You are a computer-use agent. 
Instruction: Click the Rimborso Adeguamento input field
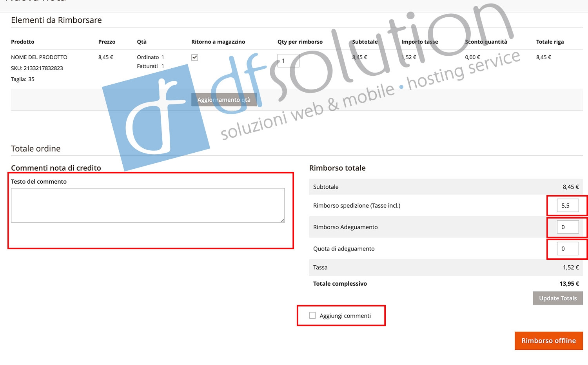568,227
